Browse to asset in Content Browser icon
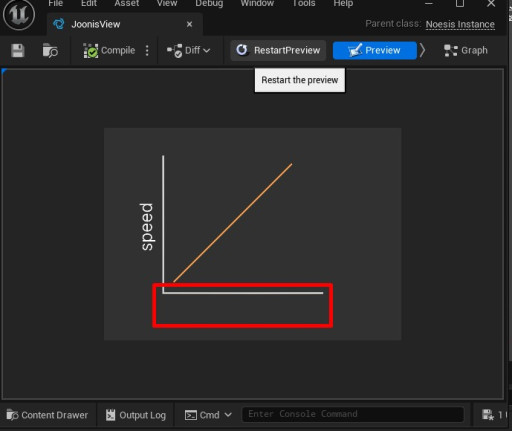This screenshot has height=431, width=512. click(x=50, y=51)
